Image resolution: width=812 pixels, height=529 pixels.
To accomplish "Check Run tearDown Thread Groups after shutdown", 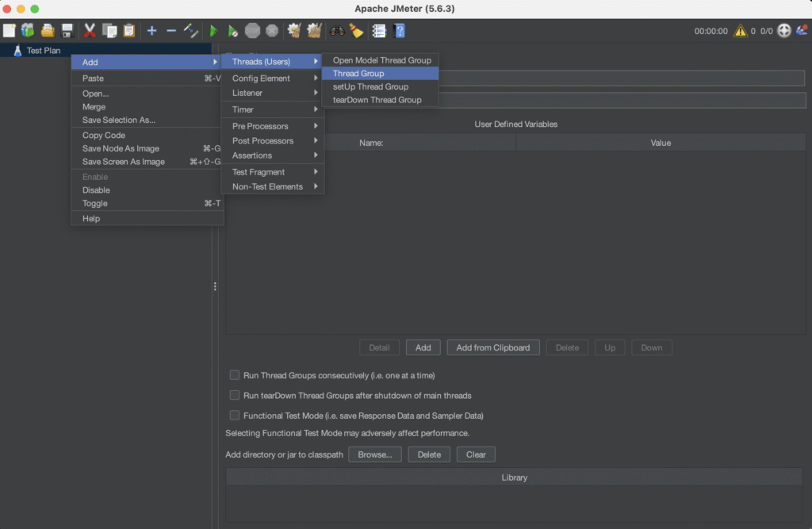I will click(x=234, y=395).
